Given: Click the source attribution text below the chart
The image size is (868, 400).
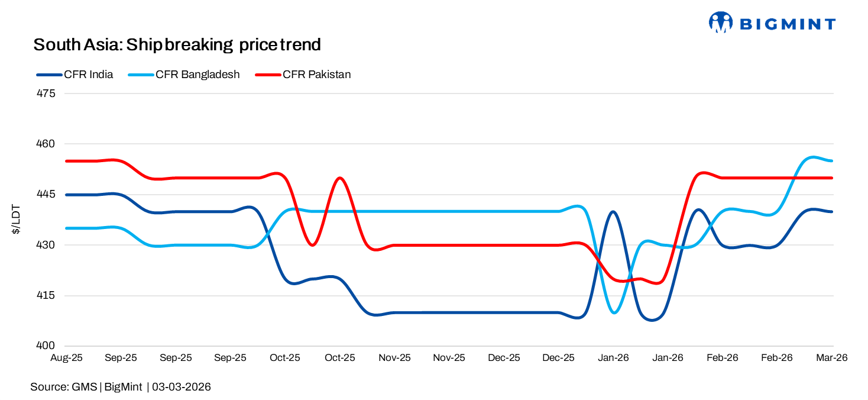Looking at the screenshot, I should (x=121, y=387).
